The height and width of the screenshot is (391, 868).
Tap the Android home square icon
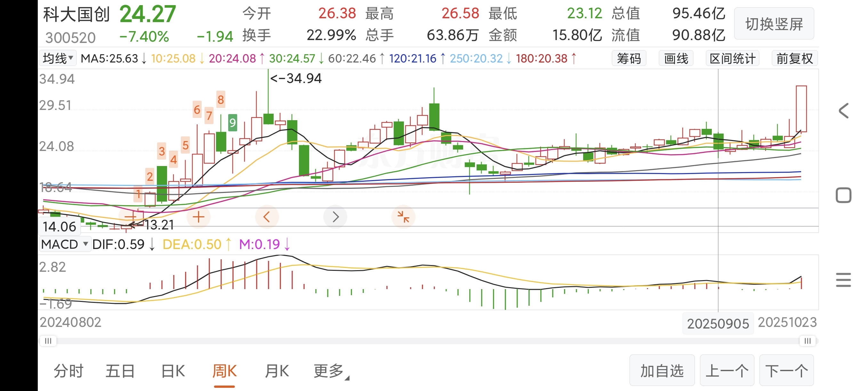click(843, 195)
